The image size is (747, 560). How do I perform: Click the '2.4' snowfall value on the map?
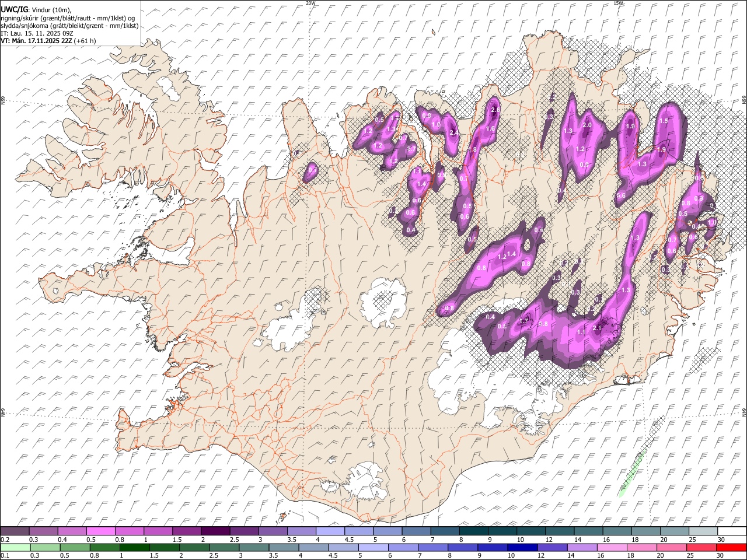(454, 132)
